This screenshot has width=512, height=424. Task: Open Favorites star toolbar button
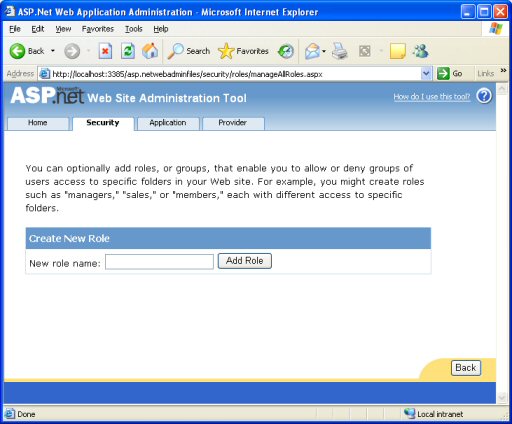pyautogui.click(x=243, y=51)
